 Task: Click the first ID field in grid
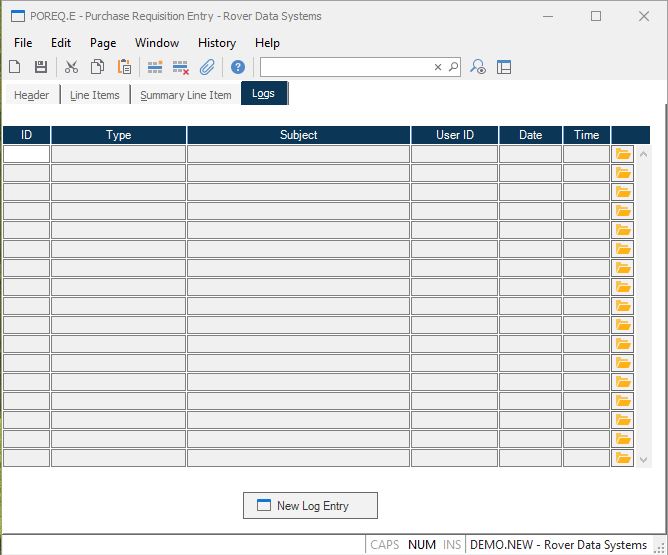point(27,154)
